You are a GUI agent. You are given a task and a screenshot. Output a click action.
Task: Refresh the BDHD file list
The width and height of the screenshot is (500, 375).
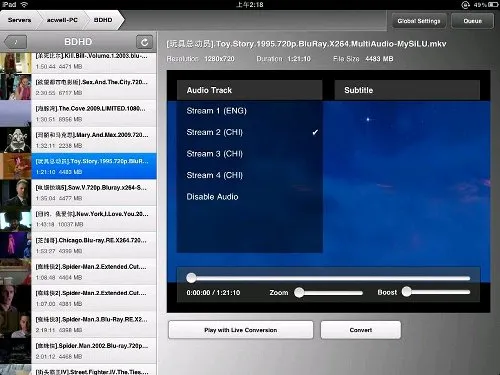point(144,42)
